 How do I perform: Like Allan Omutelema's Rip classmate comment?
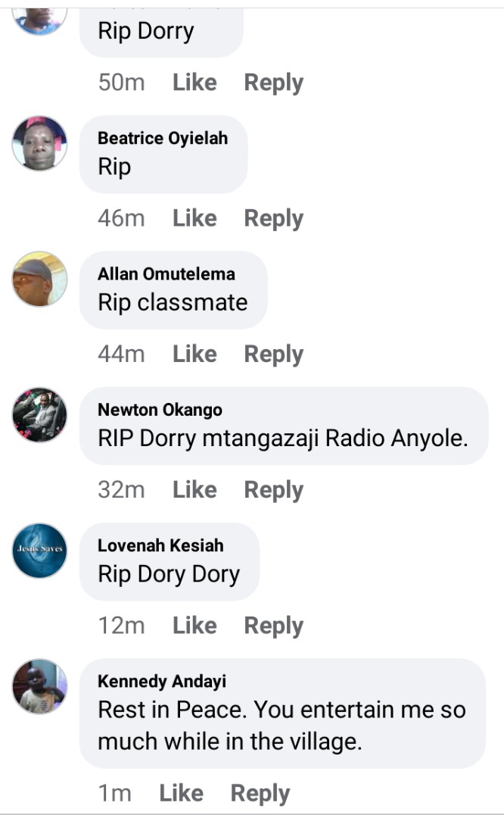[194, 354]
